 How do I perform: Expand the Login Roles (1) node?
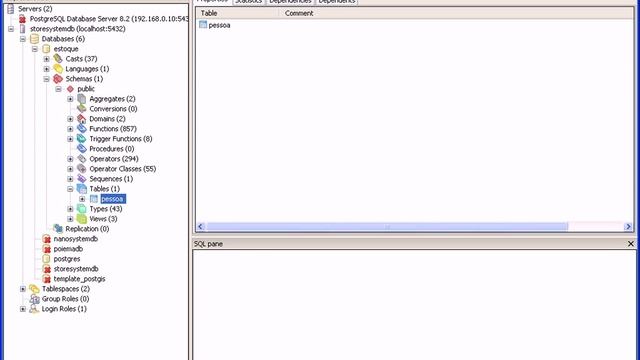tap(23, 309)
